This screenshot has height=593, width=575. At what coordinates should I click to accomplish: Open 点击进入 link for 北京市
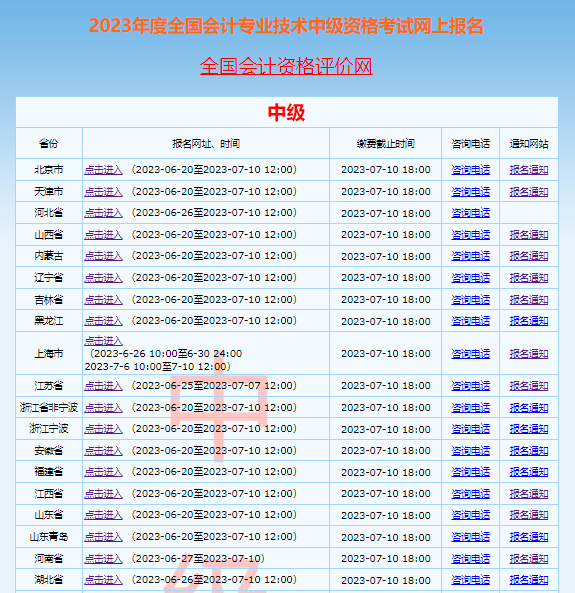[103, 170]
